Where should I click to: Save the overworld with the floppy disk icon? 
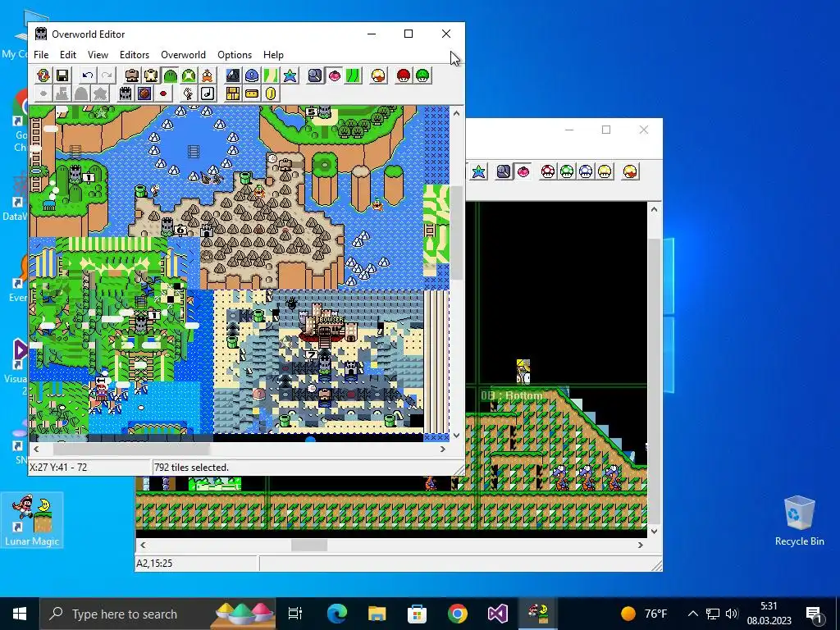(62, 75)
